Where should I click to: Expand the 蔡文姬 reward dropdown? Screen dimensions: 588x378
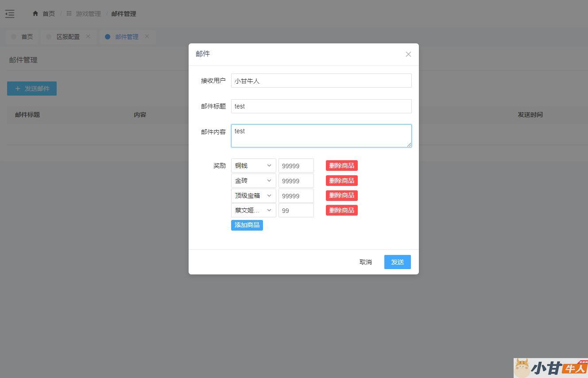253,210
